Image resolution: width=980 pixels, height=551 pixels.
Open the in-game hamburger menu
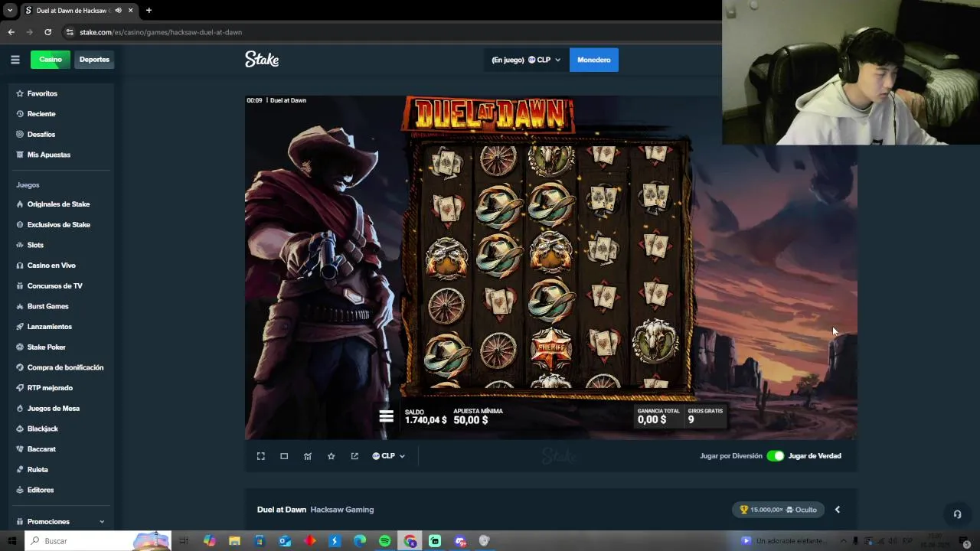tap(386, 416)
